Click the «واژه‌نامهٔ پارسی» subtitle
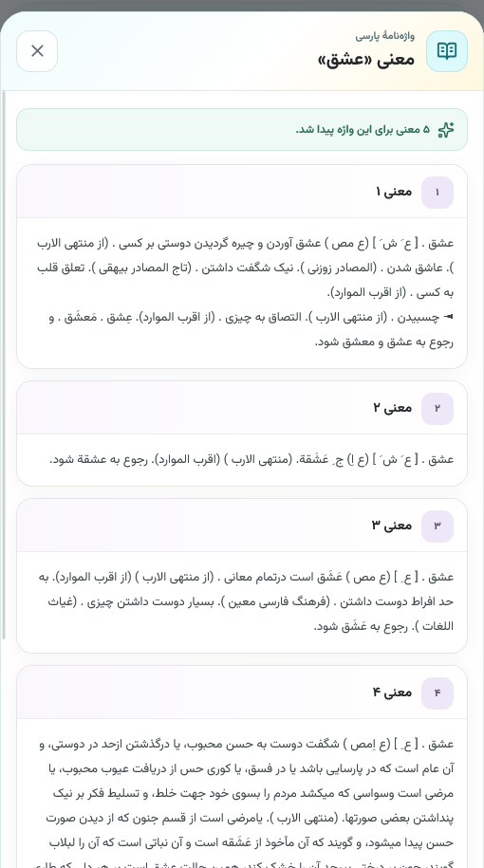Screen dimensions: 484x868 [385, 36]
